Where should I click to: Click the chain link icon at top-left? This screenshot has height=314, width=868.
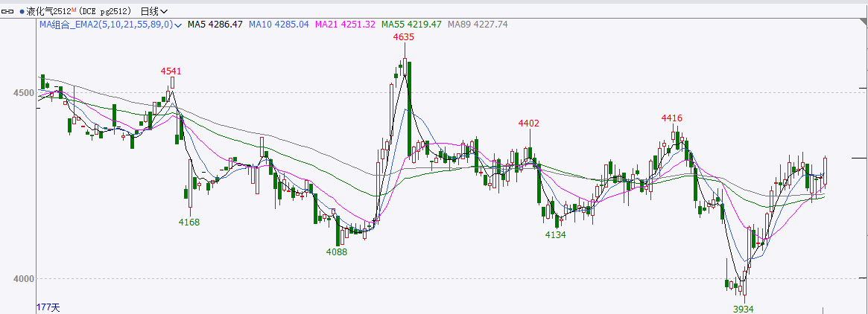pyautogui.click(x=9, y=11)
